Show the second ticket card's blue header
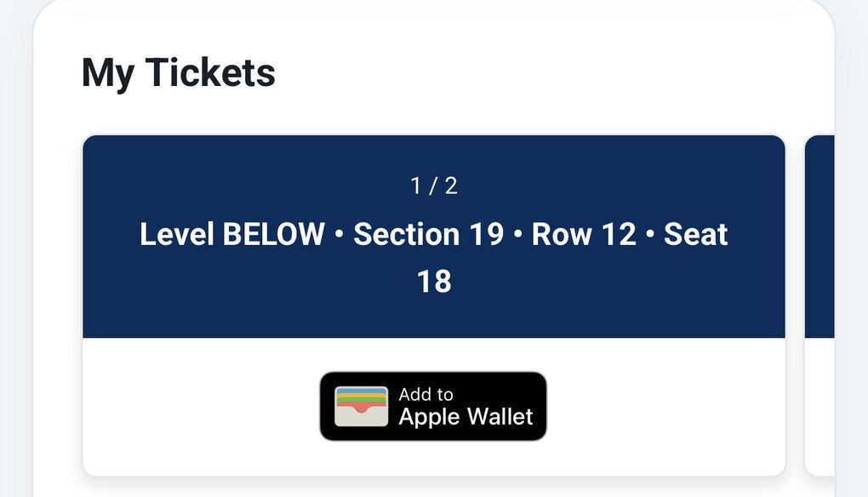Viewport: 868px width, 497px height. click(x=819, y=236)
